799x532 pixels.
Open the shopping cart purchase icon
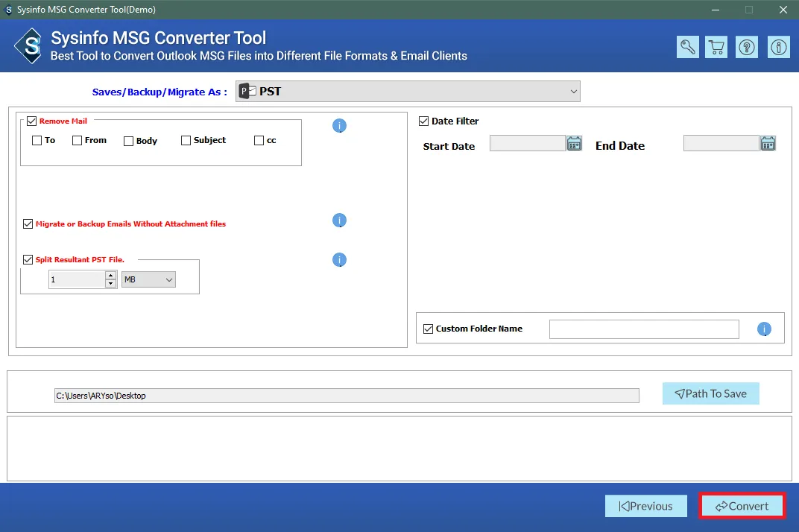click(717, 47)
